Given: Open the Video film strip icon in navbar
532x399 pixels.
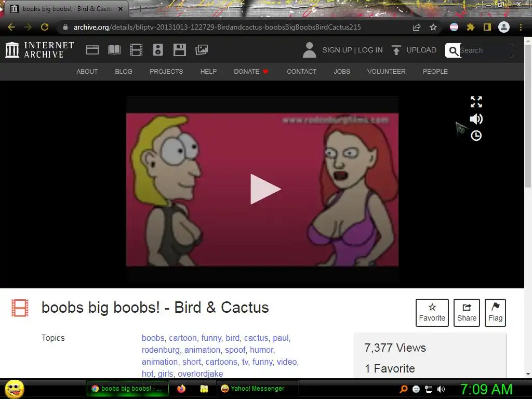Looking at the screenshot, I should point(136,50).
